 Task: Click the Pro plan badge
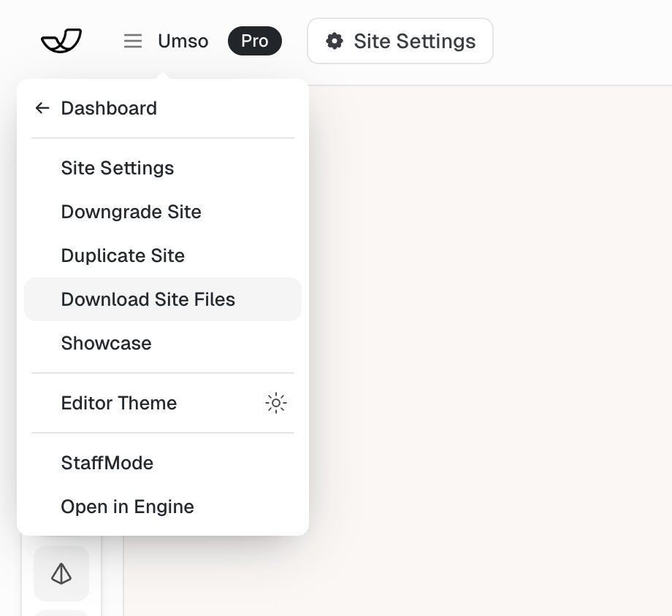pyautogui.click(x=254, y=41)
